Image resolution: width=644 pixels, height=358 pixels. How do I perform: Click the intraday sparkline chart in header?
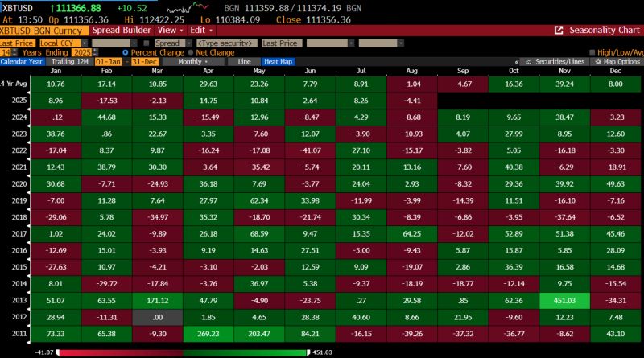pos(188,8)
